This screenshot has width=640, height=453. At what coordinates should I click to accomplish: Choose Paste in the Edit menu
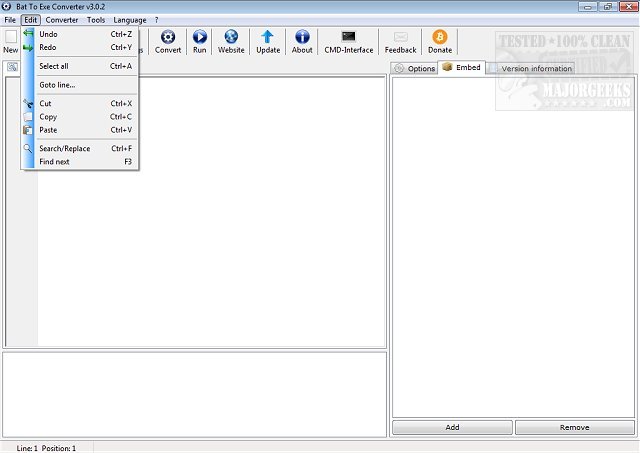click(x=80, y=130)
